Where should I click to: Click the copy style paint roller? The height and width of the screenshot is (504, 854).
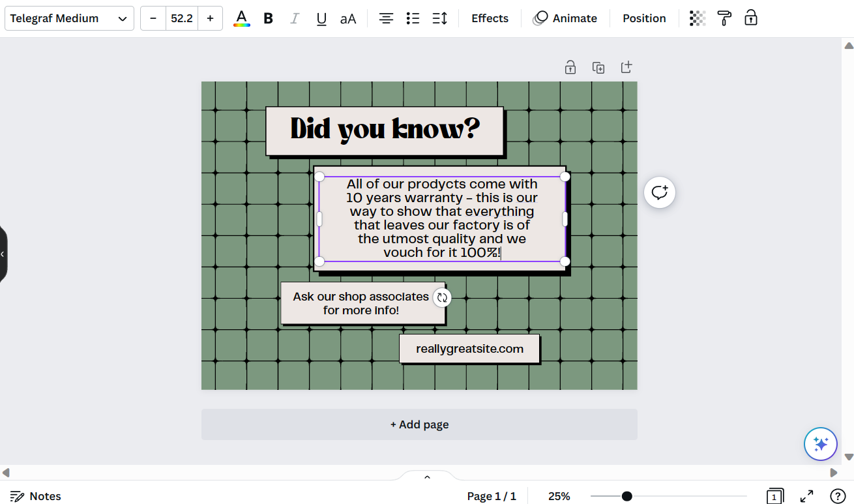[724, 18]
